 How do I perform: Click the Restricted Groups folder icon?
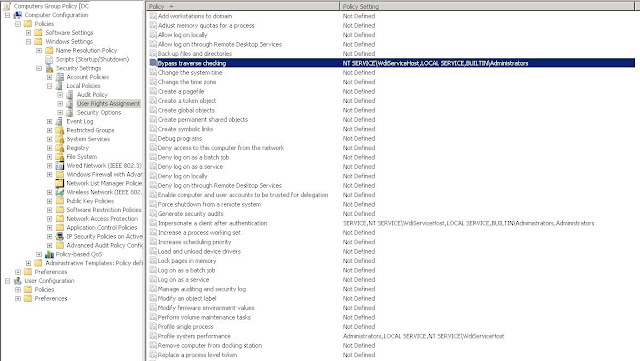60,130
